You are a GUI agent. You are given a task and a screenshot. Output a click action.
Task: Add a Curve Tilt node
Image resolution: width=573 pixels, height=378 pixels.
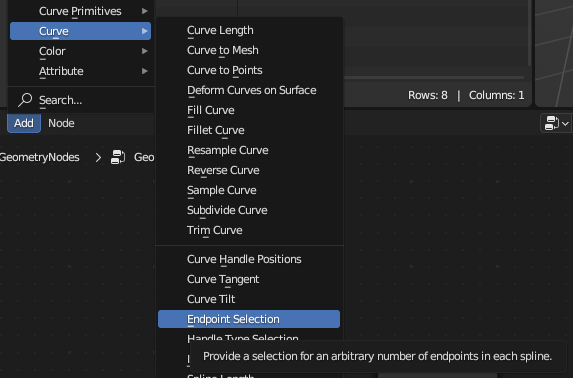click(x=249, y=299)
